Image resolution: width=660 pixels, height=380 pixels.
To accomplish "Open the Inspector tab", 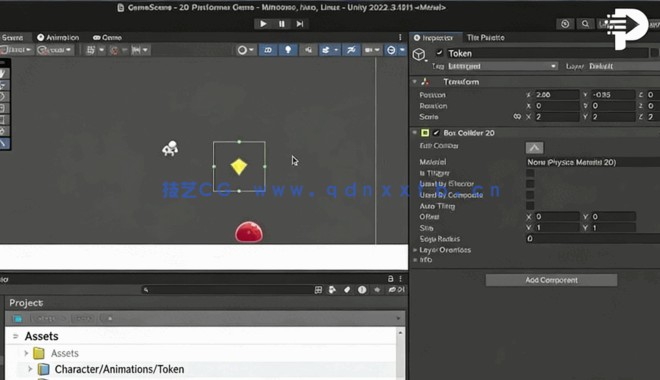I will pos(434,37).
